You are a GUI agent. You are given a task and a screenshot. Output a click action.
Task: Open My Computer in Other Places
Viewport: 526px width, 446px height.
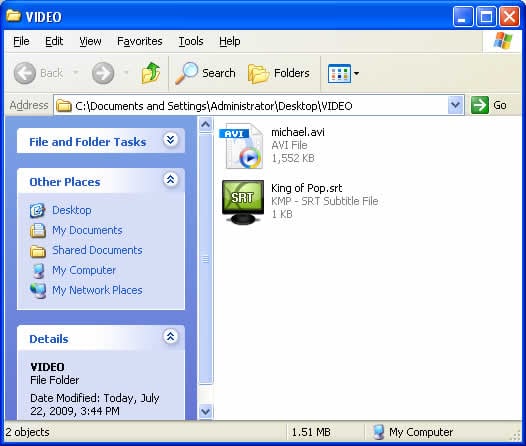84,270
